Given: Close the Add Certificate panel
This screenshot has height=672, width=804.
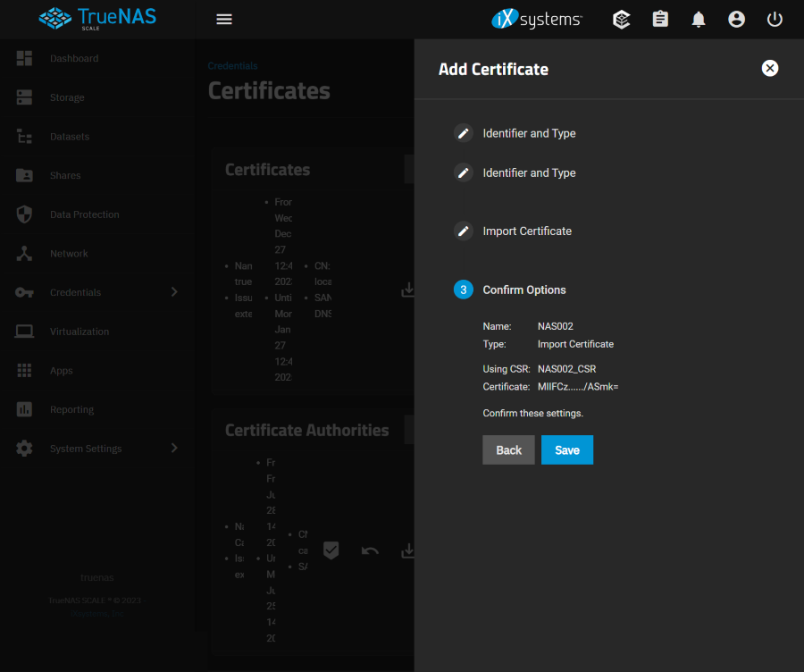Looking at the screenshot, I should tap(770, 69).
